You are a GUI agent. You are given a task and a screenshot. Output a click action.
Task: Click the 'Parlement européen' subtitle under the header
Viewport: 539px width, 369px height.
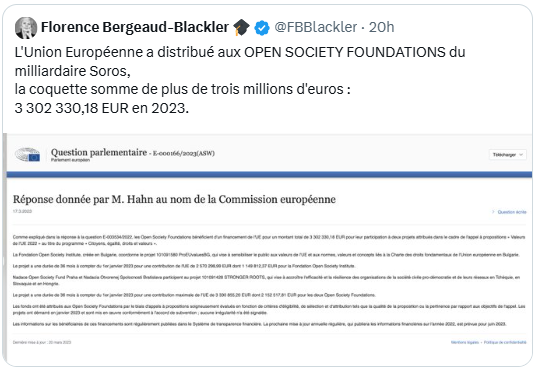pos(70,160)
